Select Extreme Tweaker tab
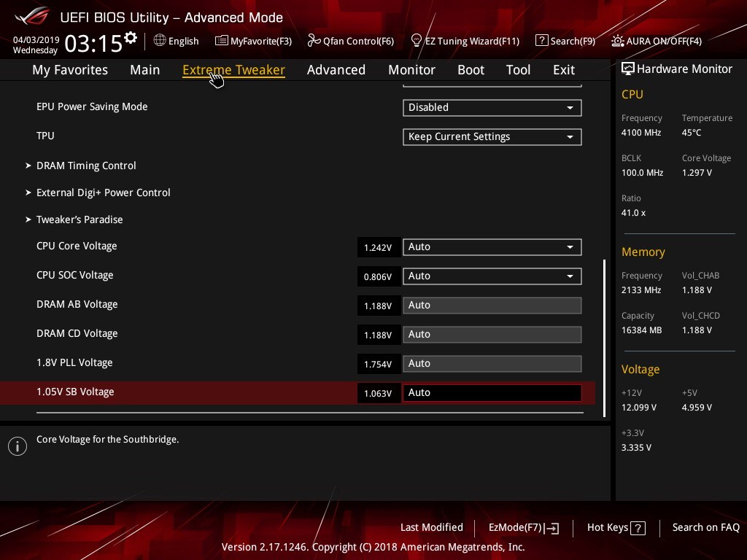747x560 pixels. pos(233,70)
